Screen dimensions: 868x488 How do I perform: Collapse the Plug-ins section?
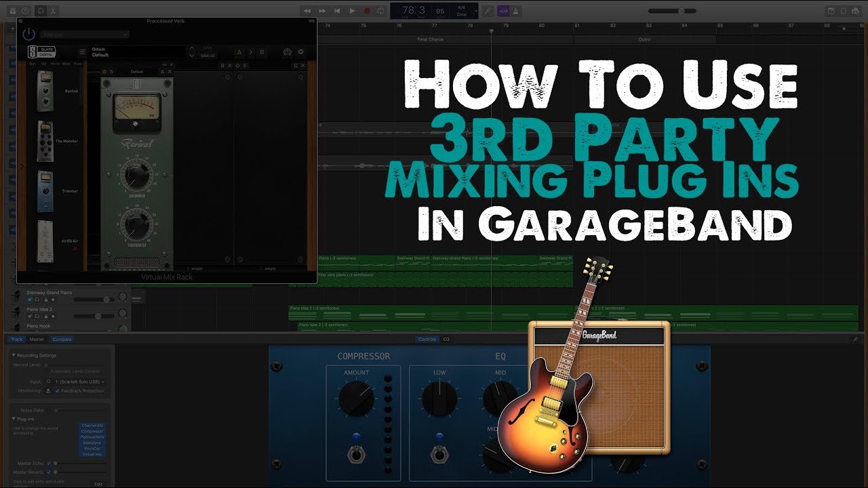(14, 419)
